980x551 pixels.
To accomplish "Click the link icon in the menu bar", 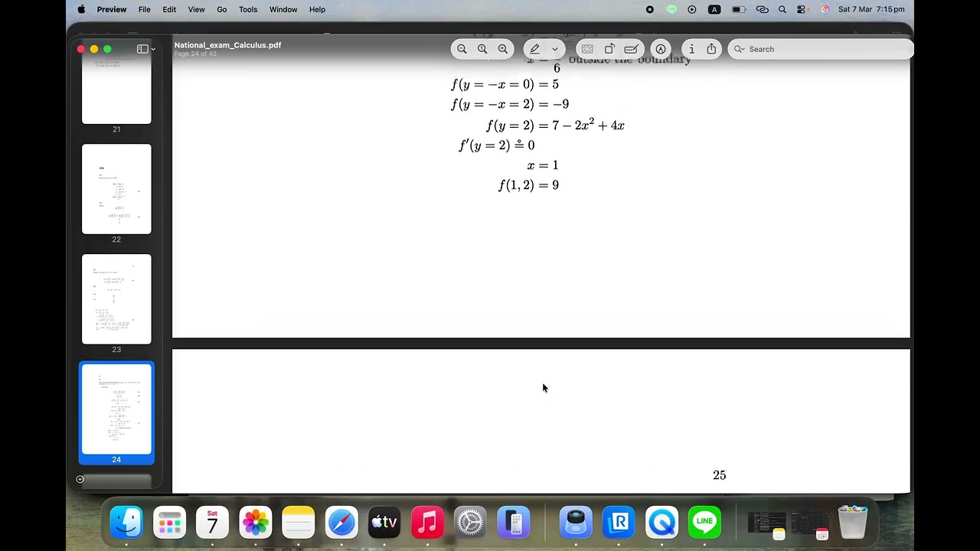I will click(x=762, y=9).
